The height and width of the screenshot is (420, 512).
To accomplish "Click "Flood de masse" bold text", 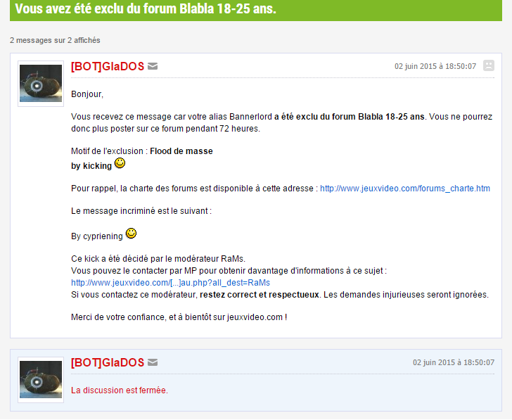I will click(181, 151).
